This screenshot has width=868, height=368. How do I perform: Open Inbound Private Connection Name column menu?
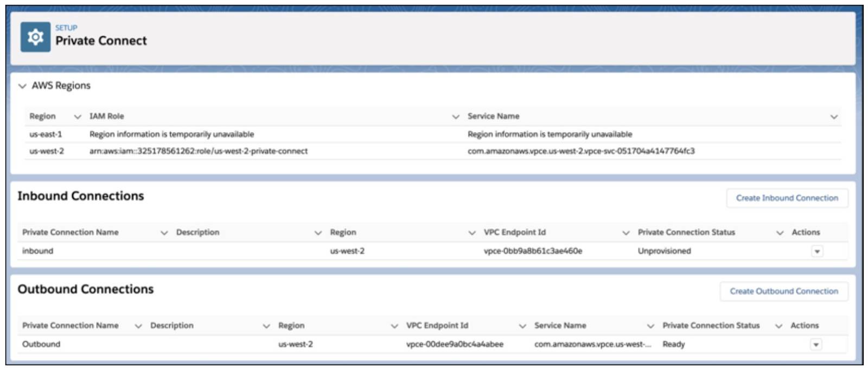(x=164, y=233)
